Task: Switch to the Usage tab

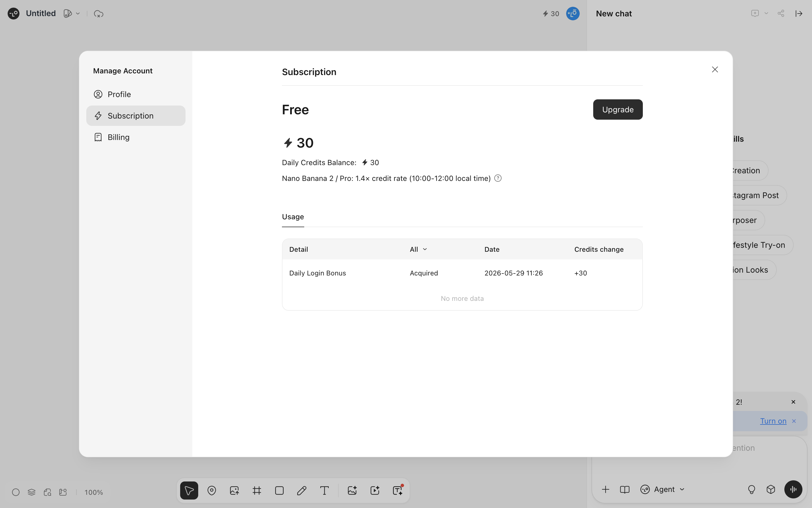Action: coord(293,217)
